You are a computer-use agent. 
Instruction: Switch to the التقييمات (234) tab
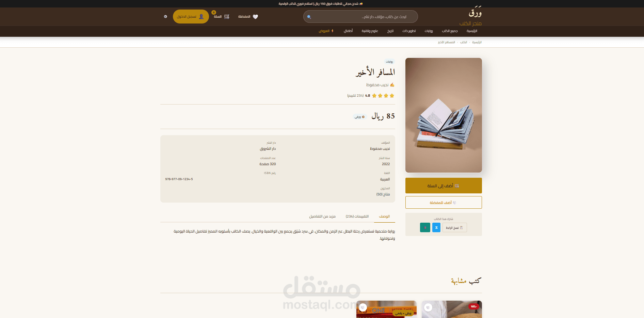[x=357, y=217]
